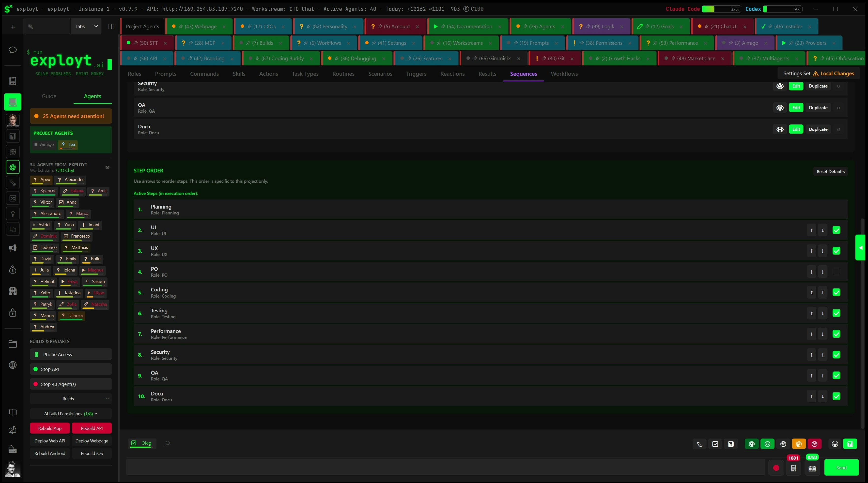The width and height of the screenshot is (868, 483).
Task: Click the magnifier icon next to Oleg
Action: (x=167, y=444)
